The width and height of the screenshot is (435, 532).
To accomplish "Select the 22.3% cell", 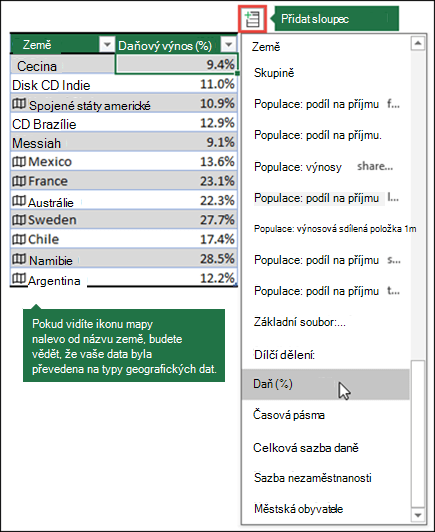I will 176,201.
